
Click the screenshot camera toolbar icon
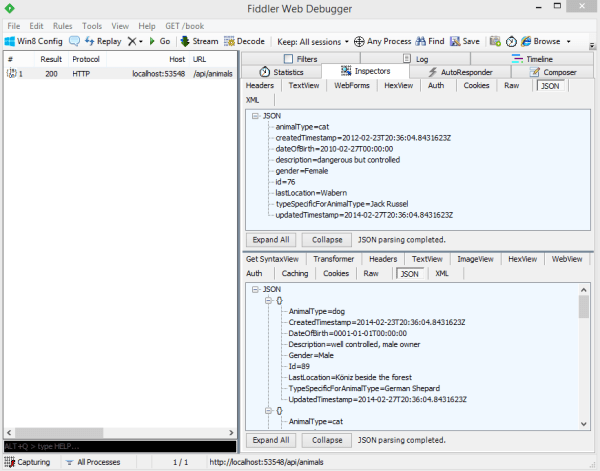click(495, 41)
